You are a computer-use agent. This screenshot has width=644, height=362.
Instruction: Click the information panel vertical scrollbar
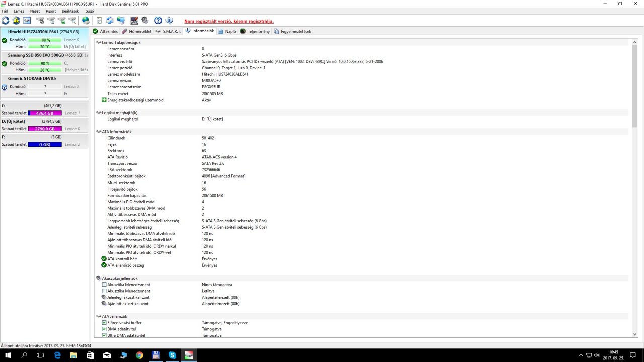pos(634,188)
